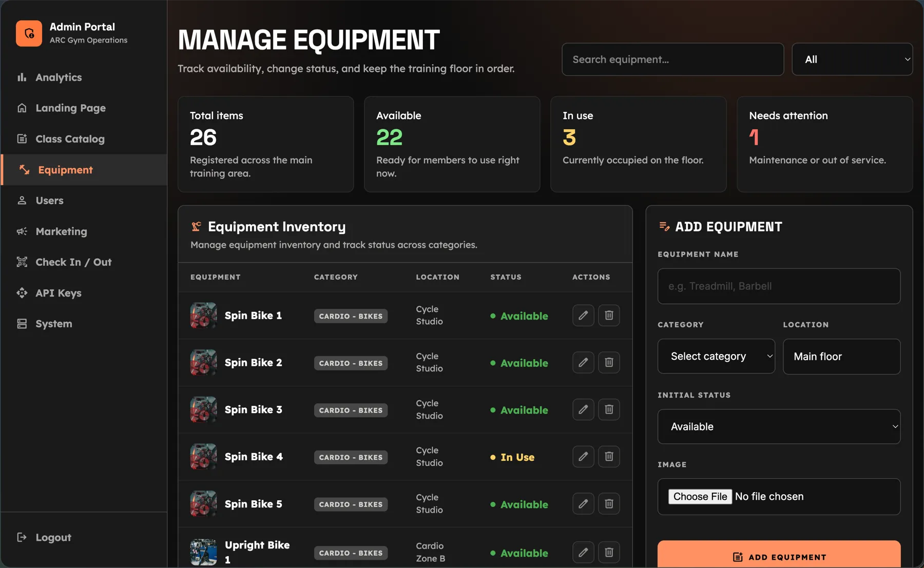Click the Equipment column header
The height and width of the screenshot is (568, 924).
[x=215, y=277]
